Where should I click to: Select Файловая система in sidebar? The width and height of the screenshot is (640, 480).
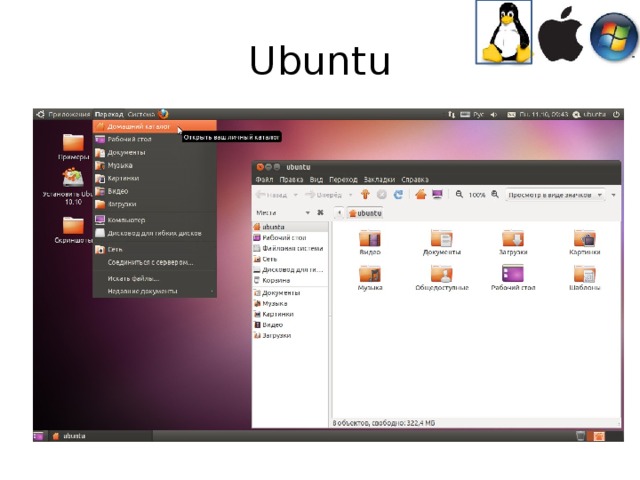click(290, 248)
